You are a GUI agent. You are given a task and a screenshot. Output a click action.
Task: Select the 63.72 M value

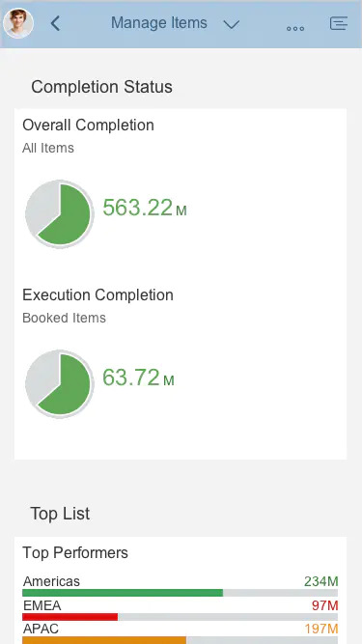tap(138, 378)
